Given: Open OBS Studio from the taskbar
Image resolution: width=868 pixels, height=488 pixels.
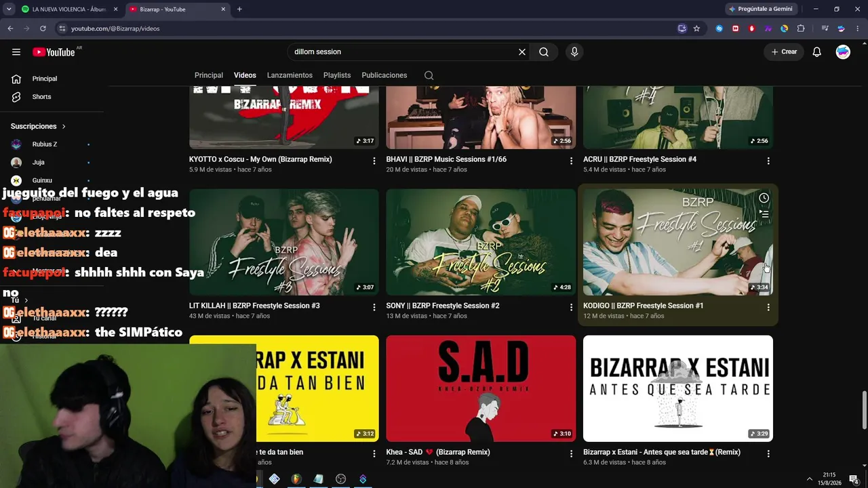Looking at the screenshot, I should (x=340, y=479).
